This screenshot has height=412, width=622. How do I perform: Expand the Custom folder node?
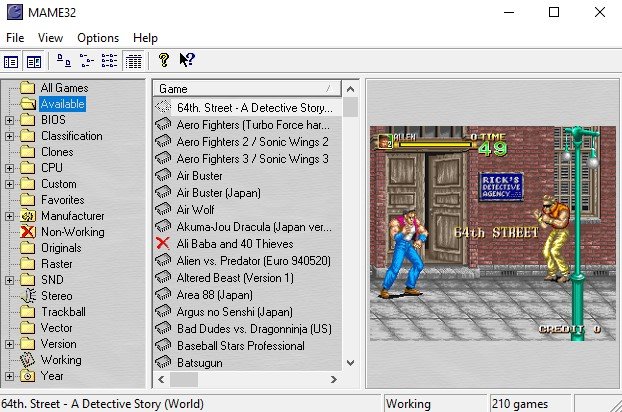[10, 184]
